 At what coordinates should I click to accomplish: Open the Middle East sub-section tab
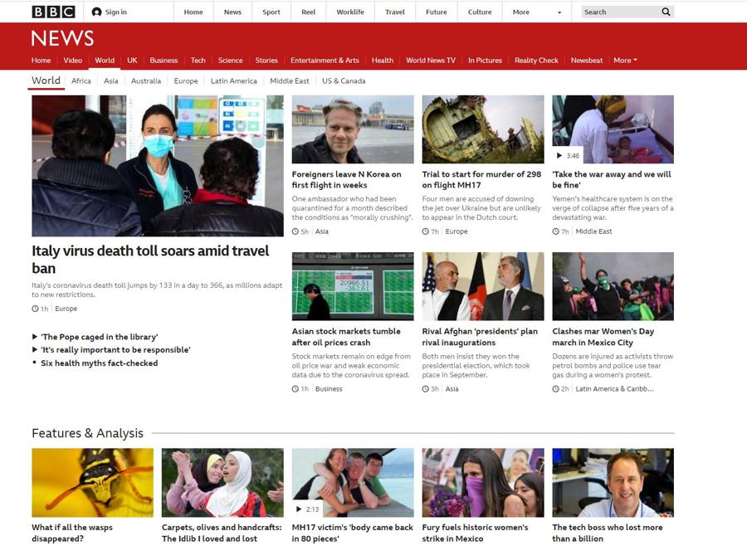tap(289, 81)
